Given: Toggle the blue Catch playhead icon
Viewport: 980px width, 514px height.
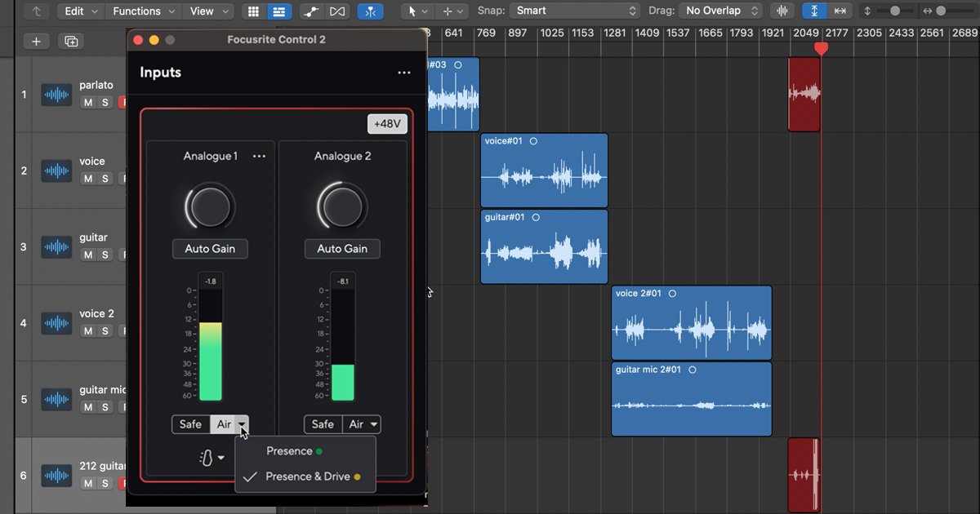Looking at the screenshot, I should pyautogui.click(x=371, y=11).
